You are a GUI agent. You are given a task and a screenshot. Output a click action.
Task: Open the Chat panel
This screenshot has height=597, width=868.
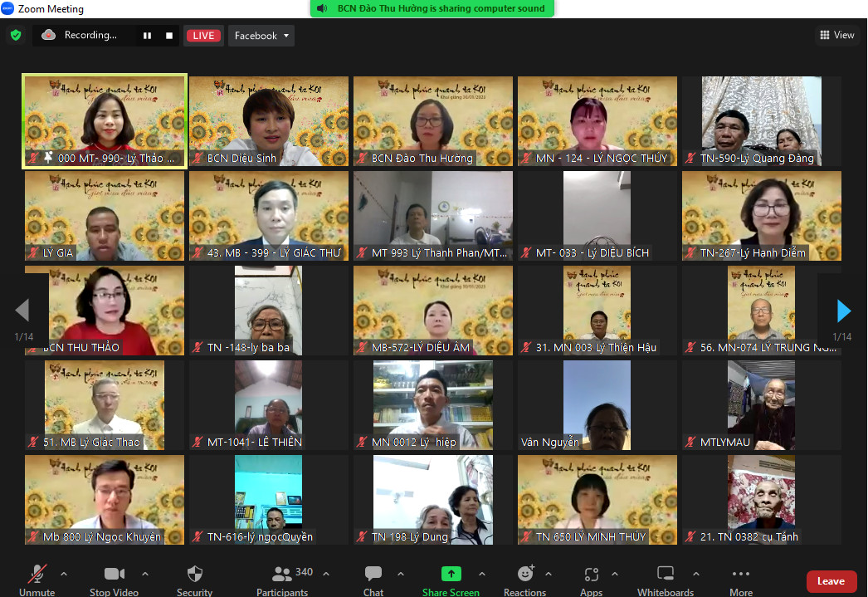(x=373, y=575)
